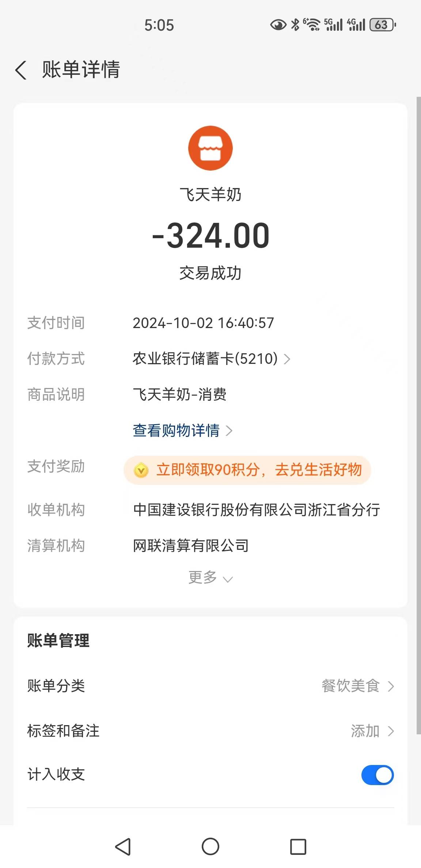Open 账单分类 category 餐饮美食
The image size is (421, 868).
(357, 686)
